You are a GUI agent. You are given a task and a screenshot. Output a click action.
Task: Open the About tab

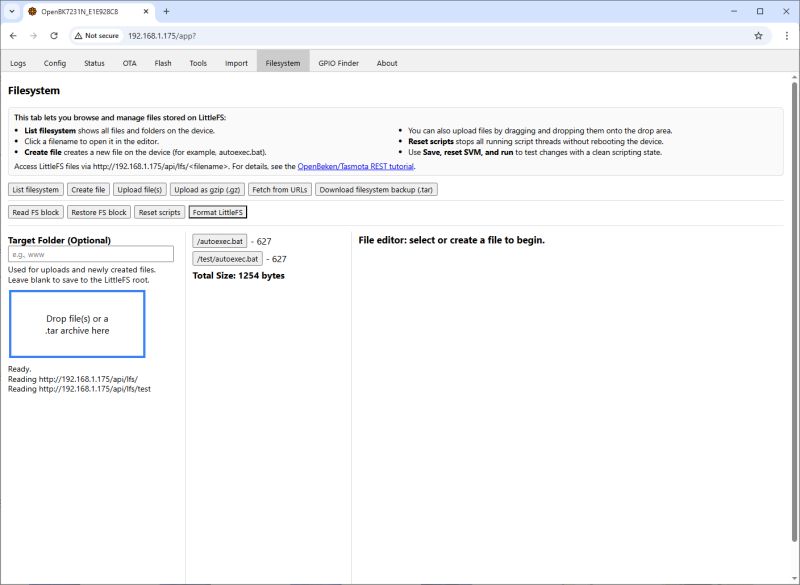(387, 62)
